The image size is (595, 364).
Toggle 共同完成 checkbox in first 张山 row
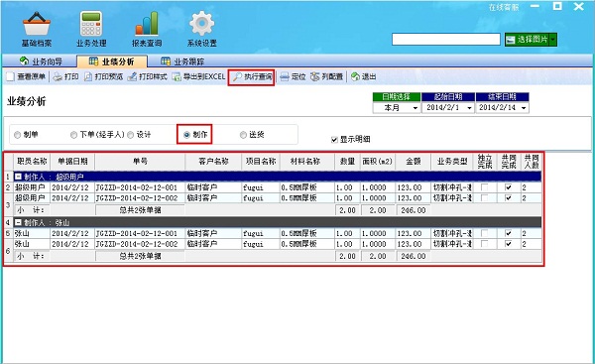(x=508, y=233)
